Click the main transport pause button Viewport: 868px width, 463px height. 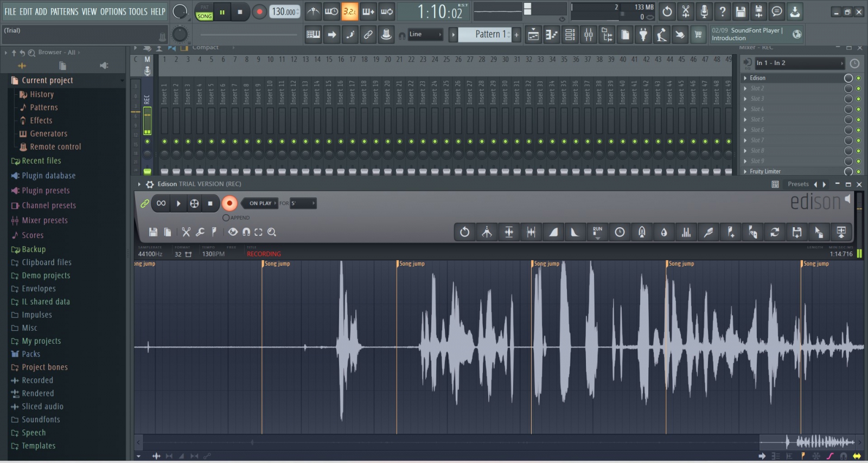[x=222, y=11]
